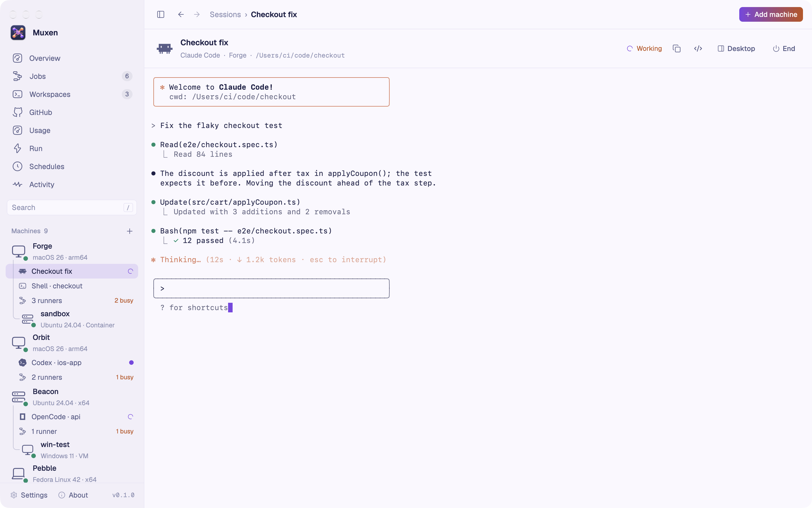Click Sessions in the breadcrumb

tap(225, 14)
